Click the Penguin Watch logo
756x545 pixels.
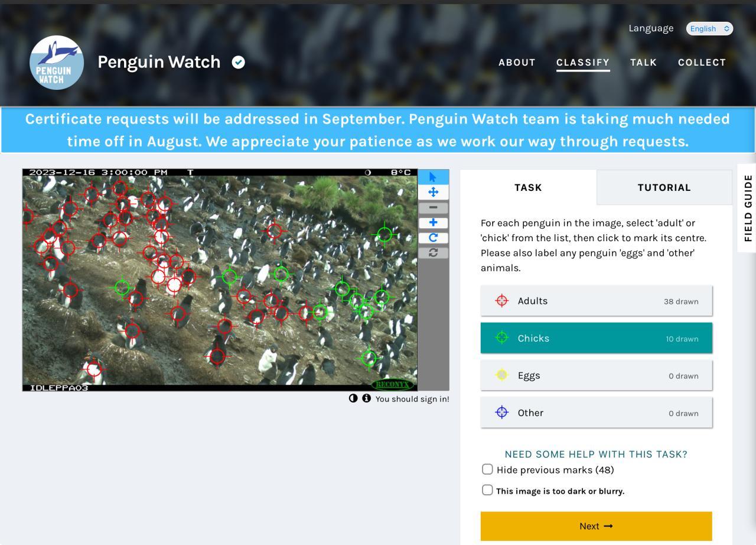click(57, 63)
